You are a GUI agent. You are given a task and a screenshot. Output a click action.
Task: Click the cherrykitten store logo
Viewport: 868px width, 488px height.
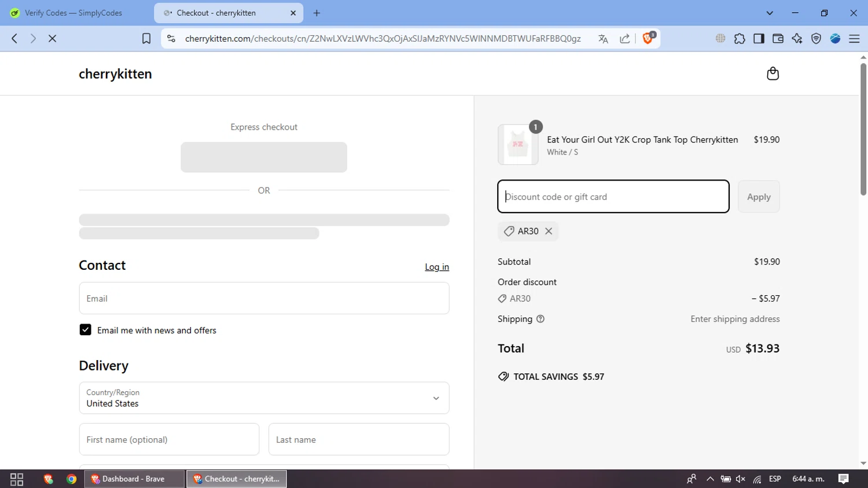[115, 74]
